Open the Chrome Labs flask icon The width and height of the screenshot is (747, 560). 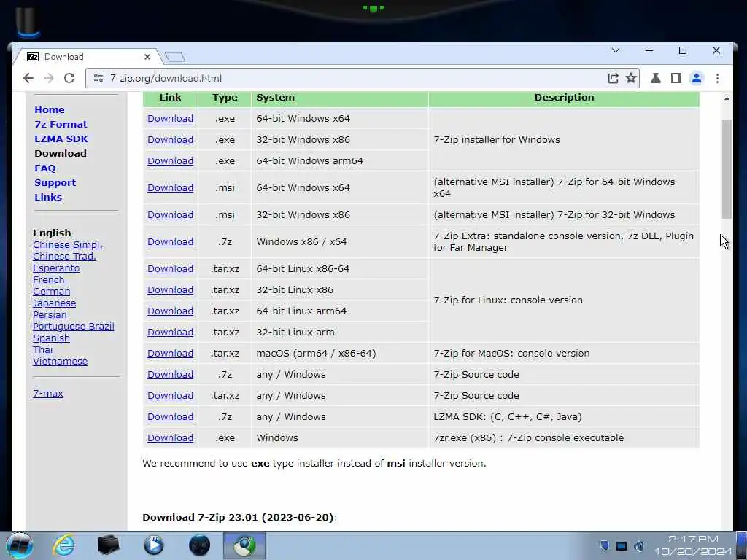[656, 78]
